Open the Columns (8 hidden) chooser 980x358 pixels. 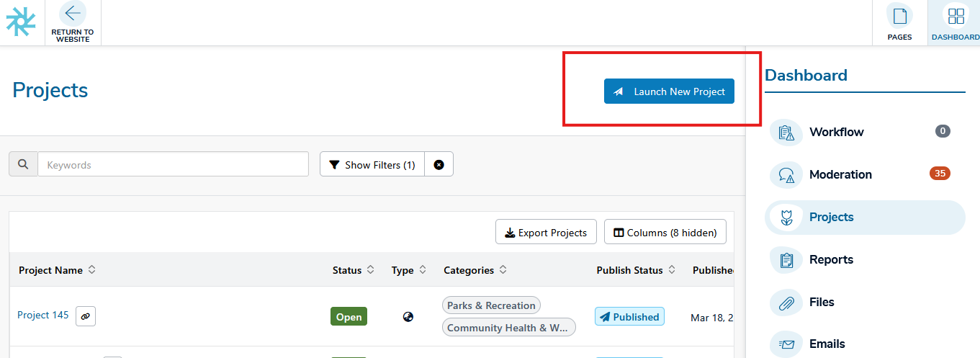coord(665,232)
